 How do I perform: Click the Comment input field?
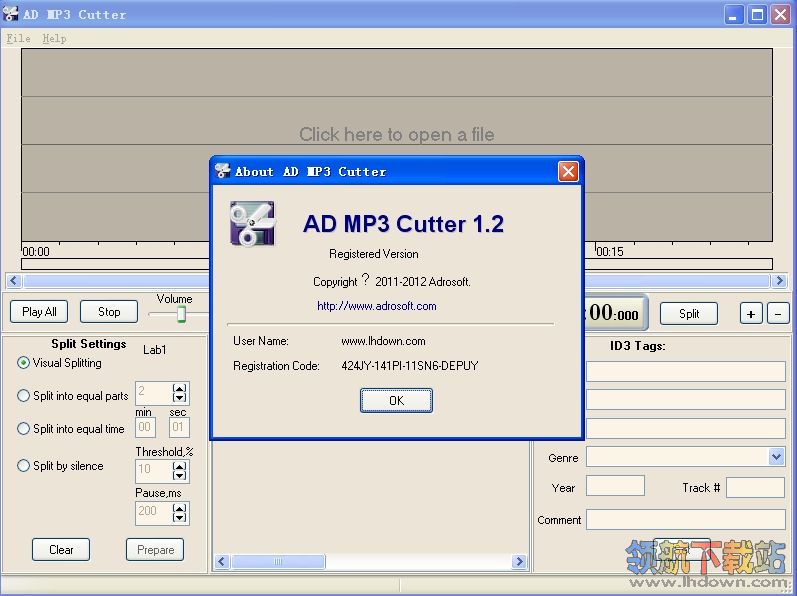pos(686,520)
